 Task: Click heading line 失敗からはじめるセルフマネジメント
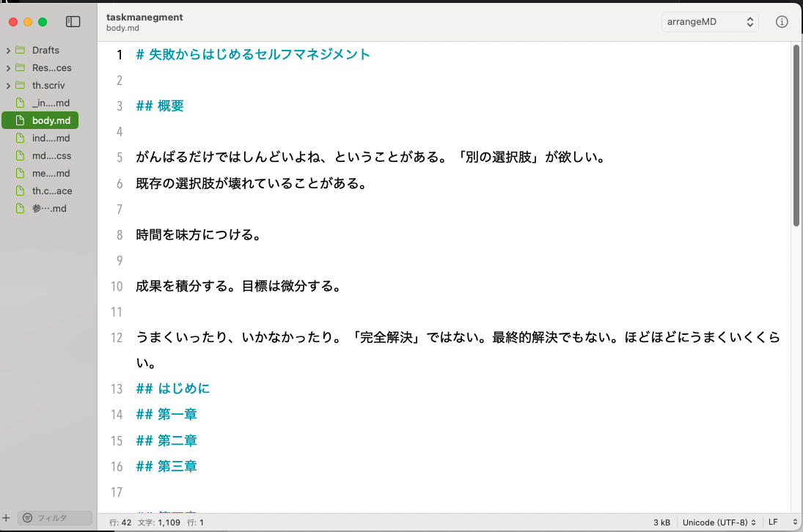[253, 54]
